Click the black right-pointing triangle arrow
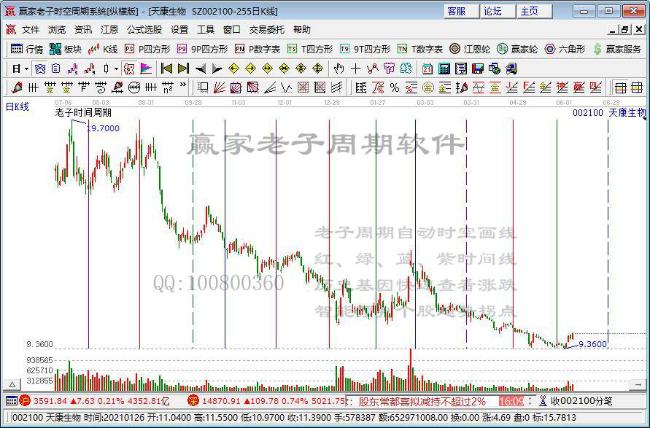Screen dimensions: 650x428 [x=217, y=68]
